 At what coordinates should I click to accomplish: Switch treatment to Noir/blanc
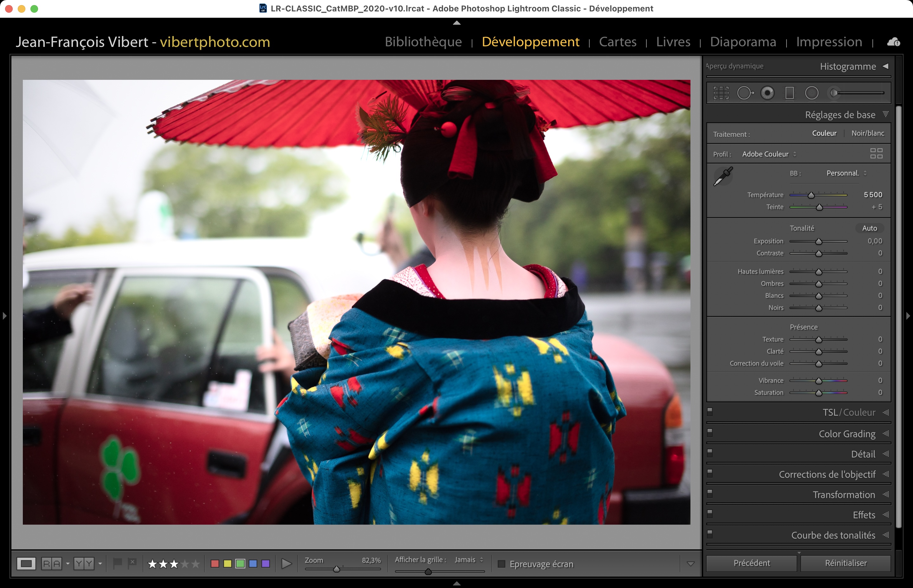pyautogui.click(x=868, y=133)
